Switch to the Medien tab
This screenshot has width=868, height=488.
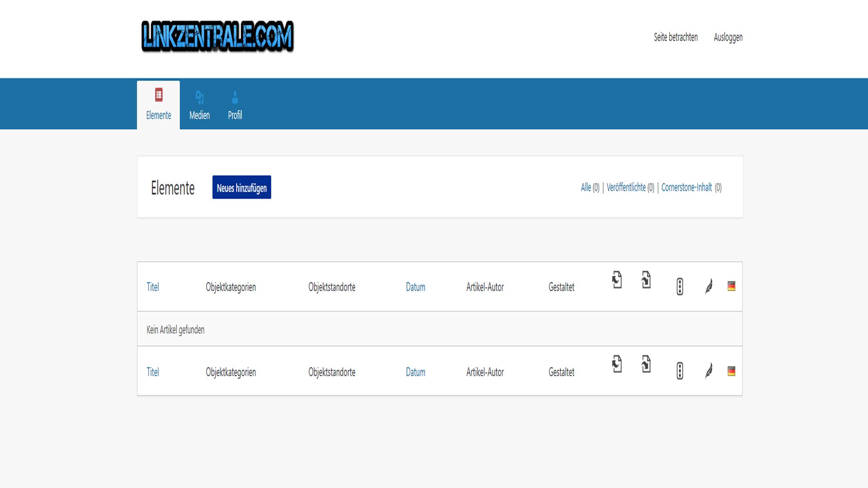[199, 105]
